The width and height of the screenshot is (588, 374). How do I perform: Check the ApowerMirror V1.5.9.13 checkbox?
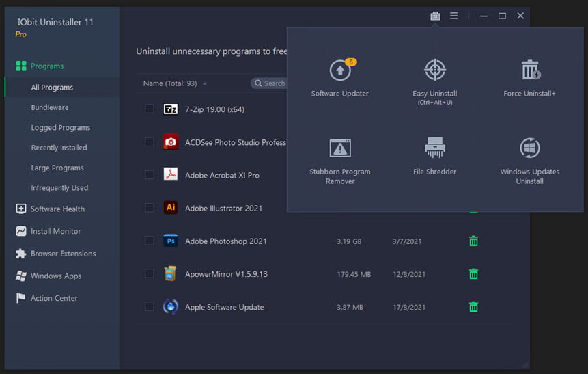(x=150, y=273)
